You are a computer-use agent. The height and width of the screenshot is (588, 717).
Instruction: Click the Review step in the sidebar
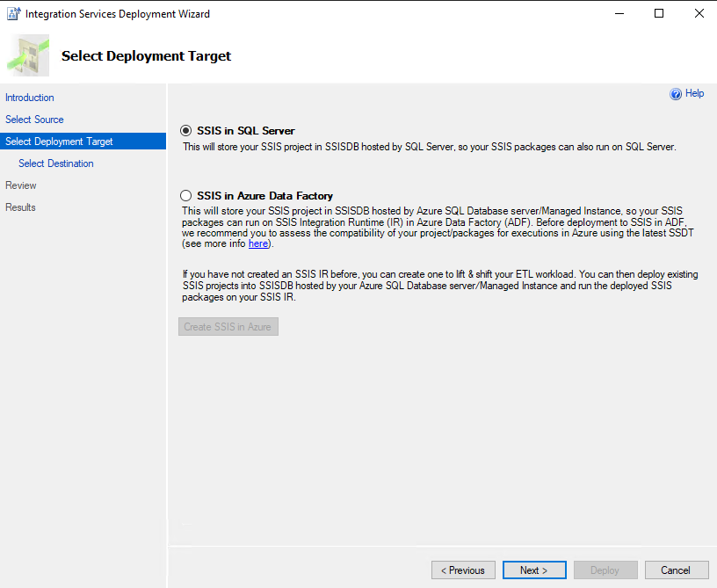(x=20, y=185)
